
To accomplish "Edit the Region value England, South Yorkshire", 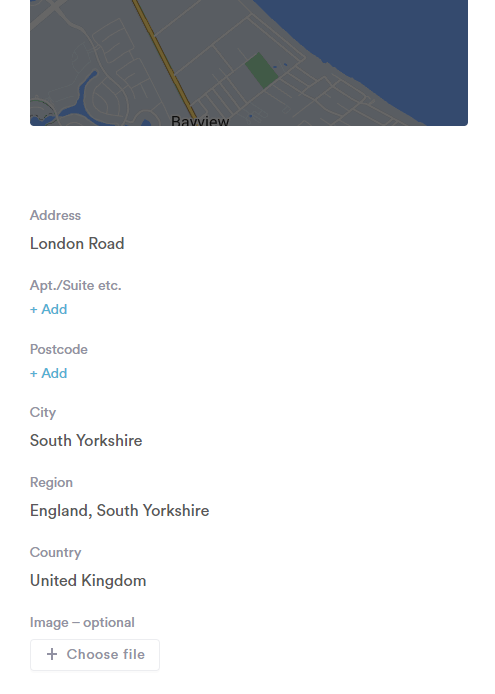I will point(120,510).
